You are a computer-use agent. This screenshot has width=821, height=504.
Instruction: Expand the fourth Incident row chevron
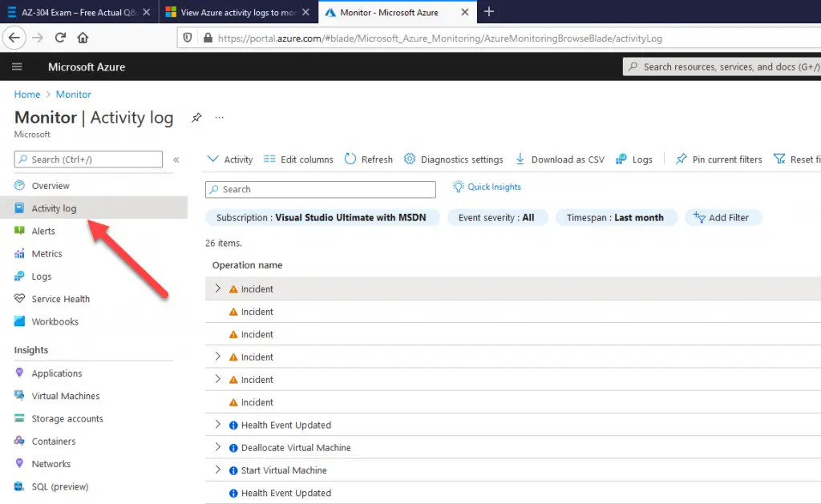pos(218,357)
